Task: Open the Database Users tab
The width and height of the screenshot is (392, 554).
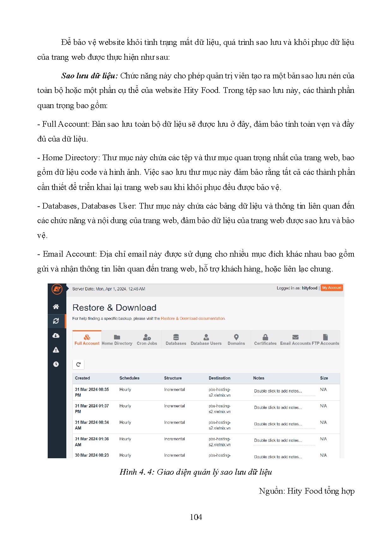Action: point(206,340)
